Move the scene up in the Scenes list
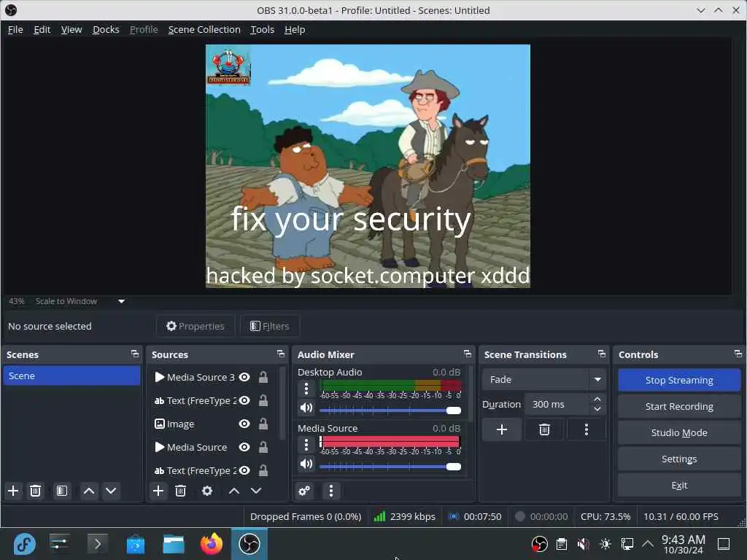 coord(89,491)
